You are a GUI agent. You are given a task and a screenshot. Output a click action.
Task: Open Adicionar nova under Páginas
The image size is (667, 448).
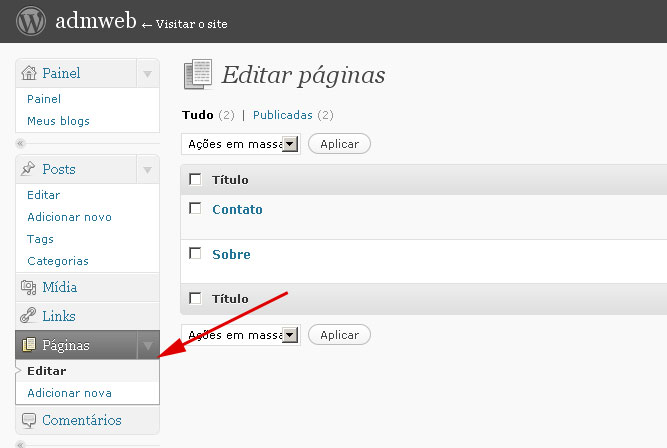tap(69, 393)
